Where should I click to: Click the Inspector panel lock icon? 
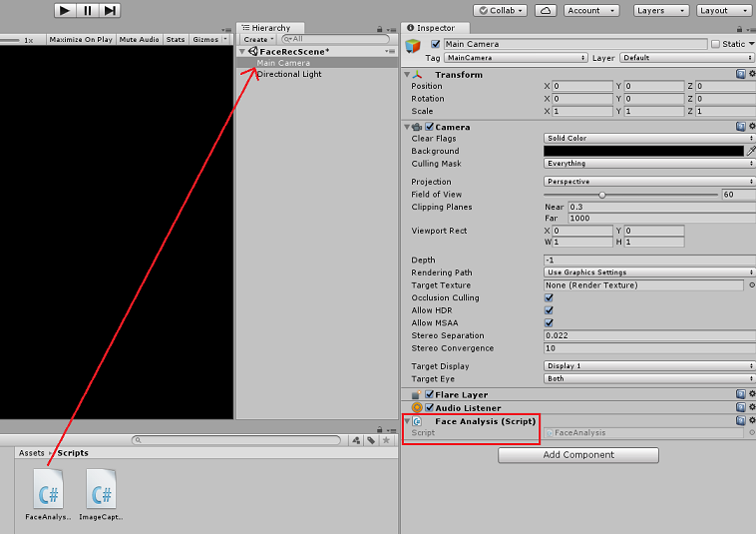point(740,29)
